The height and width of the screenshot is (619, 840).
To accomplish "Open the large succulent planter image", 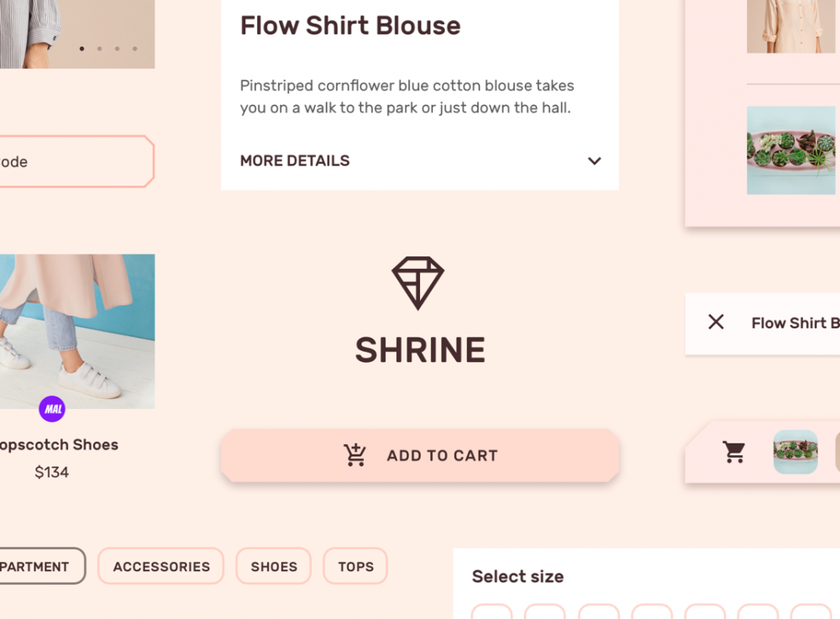I will [x=791, y=150].
